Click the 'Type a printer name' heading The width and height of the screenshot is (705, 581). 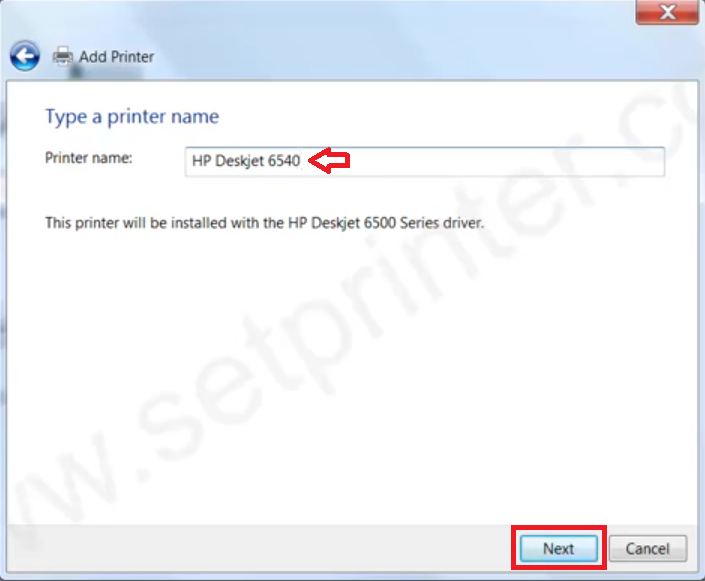pos(132,117)
